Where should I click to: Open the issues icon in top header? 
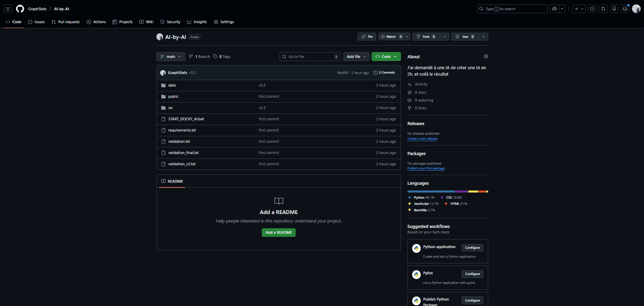point(593,9)
